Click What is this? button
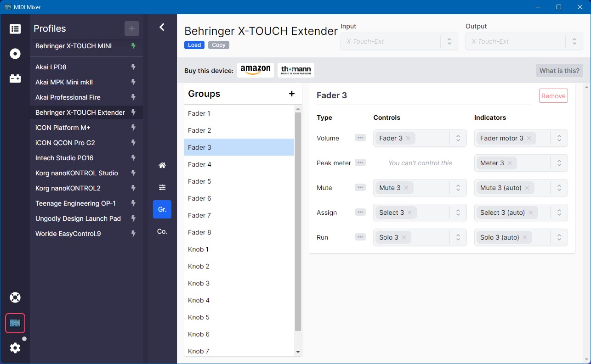Screen dimensions: 591x364 (559, 71)
